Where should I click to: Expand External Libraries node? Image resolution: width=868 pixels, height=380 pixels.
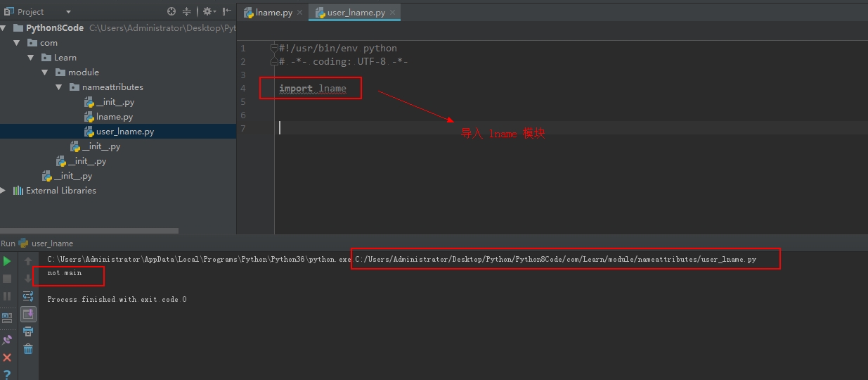point(4,191)
